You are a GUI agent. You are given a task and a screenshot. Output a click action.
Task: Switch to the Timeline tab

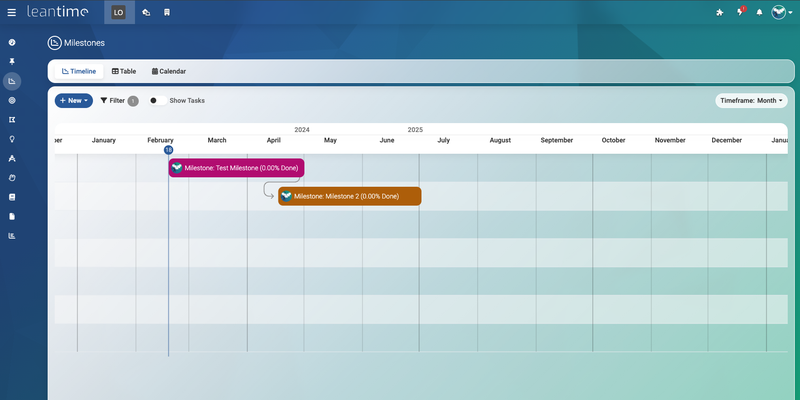(79, 71)
